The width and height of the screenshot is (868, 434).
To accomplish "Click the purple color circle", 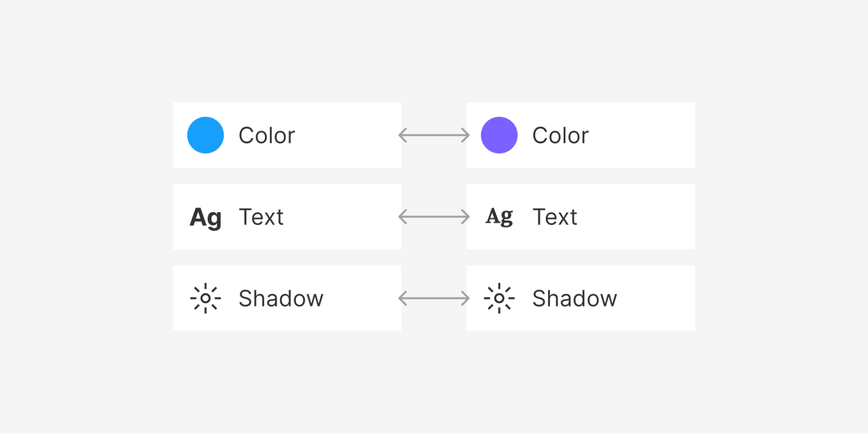I will 499,135.
